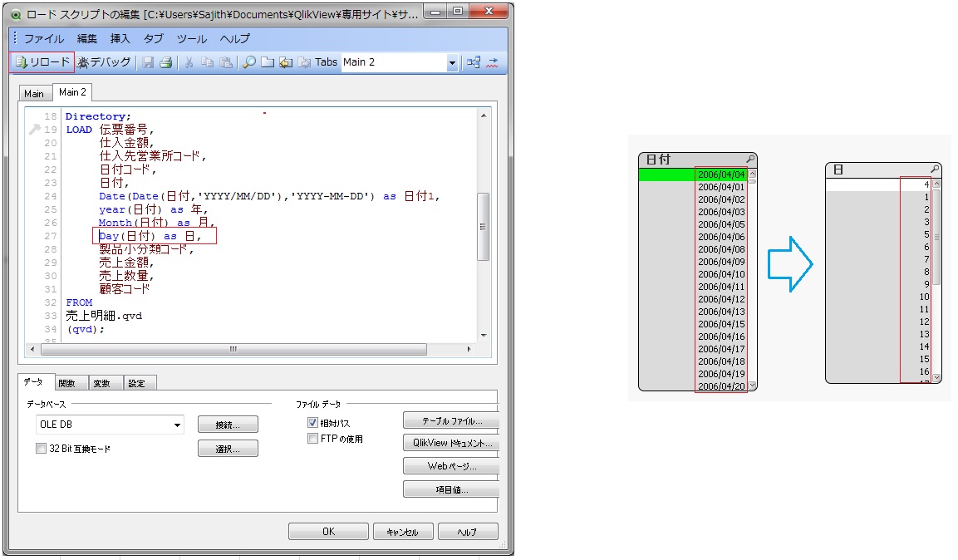Select the highlighted 2006/04/04 date value
The image size is (958, 560).
[x=720, y=174]
